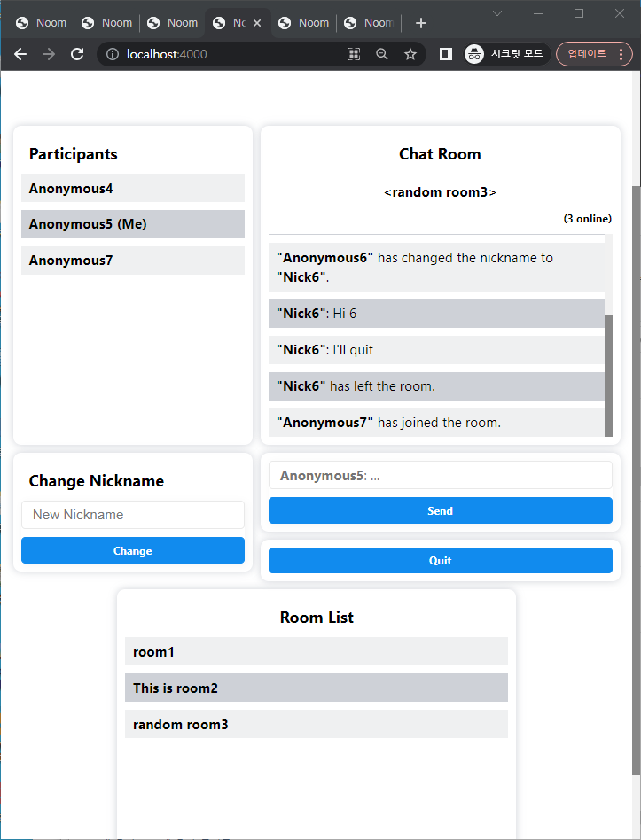Screen dimensions: 641x840
Task: Open the zoom magnifier in address bar
Action: click(382, 54)
